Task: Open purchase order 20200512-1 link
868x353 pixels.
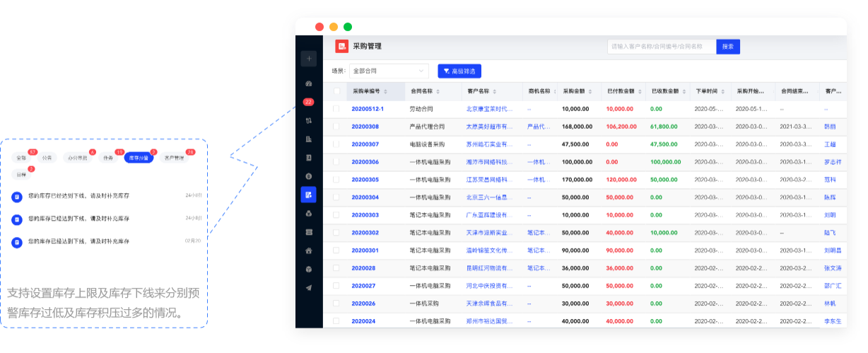Action: pyautogui.click(x=368, y=109)
